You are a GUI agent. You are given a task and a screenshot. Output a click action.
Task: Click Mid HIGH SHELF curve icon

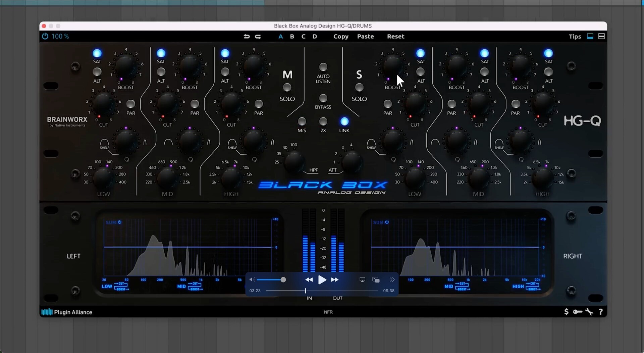[x=232, y=144]
